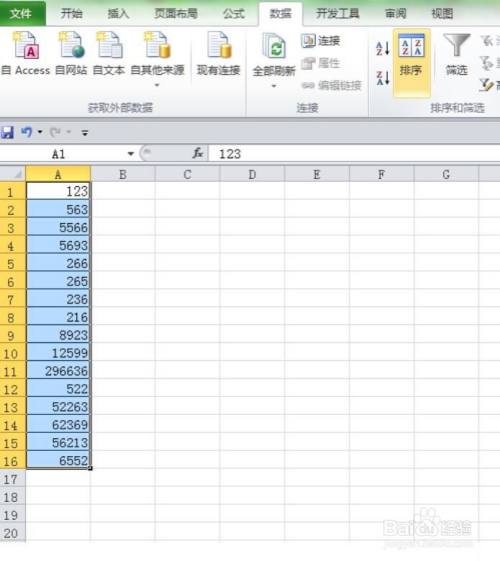Viewport: 500px width, 561px height.
Task: Click the fx insert function button
Action: [198, 154]
